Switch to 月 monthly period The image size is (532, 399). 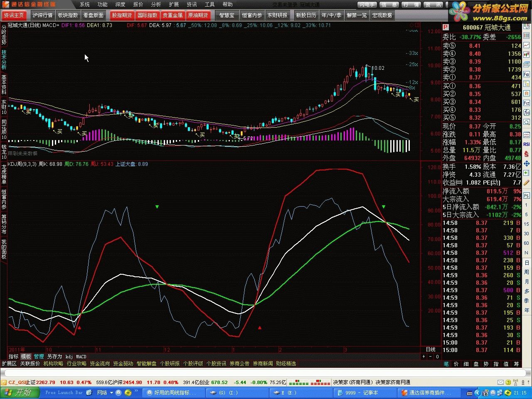coord(527,281)
